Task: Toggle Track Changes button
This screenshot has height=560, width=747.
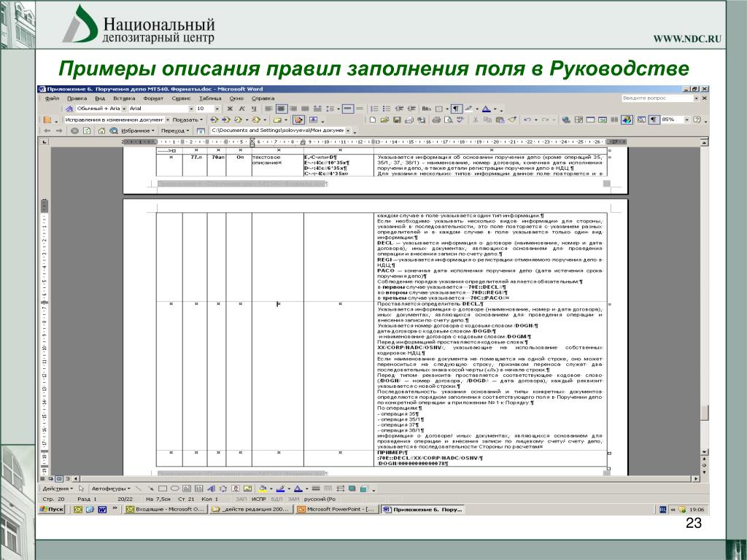Action: pos(298,120)
